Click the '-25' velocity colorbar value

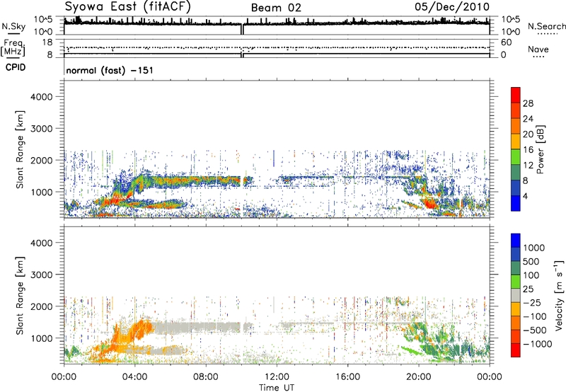click(532, 303)
